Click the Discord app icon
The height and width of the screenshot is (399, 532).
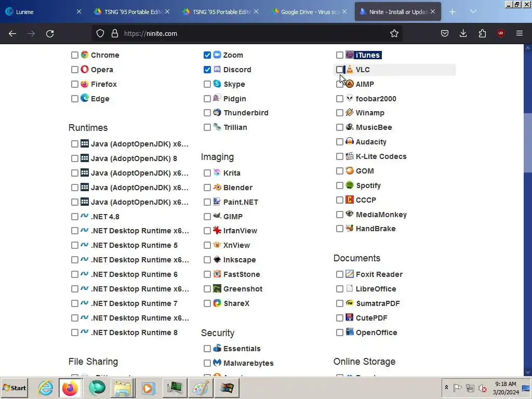coord(217,69)
